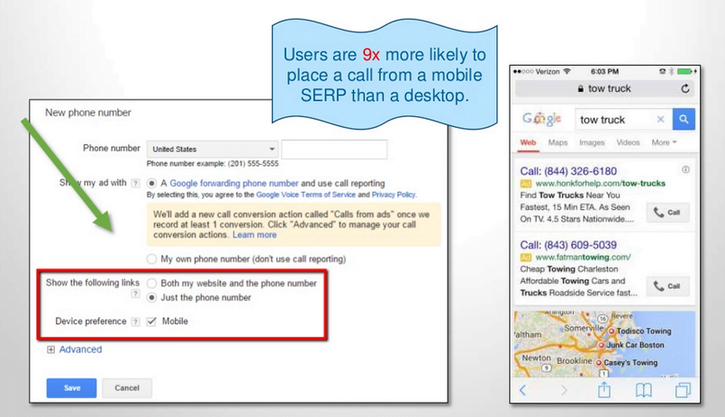This screenshot has height=417, width=725.
Task: Tap the 6:03 PM status bar clock
Action: coord(604,71)
